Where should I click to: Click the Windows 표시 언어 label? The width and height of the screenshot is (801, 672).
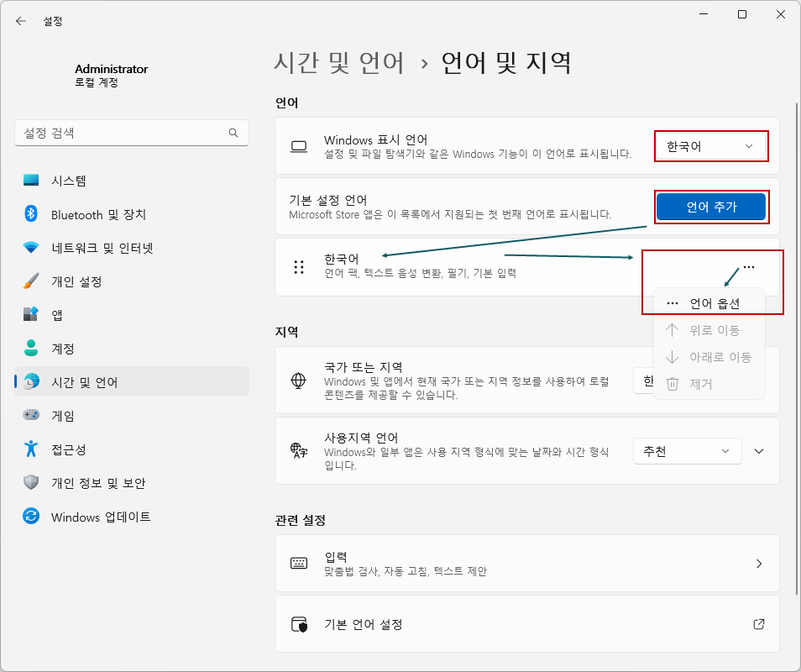pos(375,140)
